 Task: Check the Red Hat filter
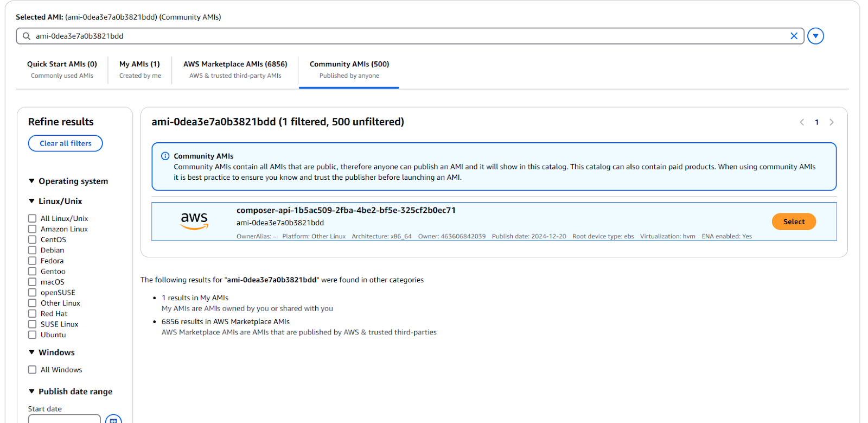(x=33, y=314)
